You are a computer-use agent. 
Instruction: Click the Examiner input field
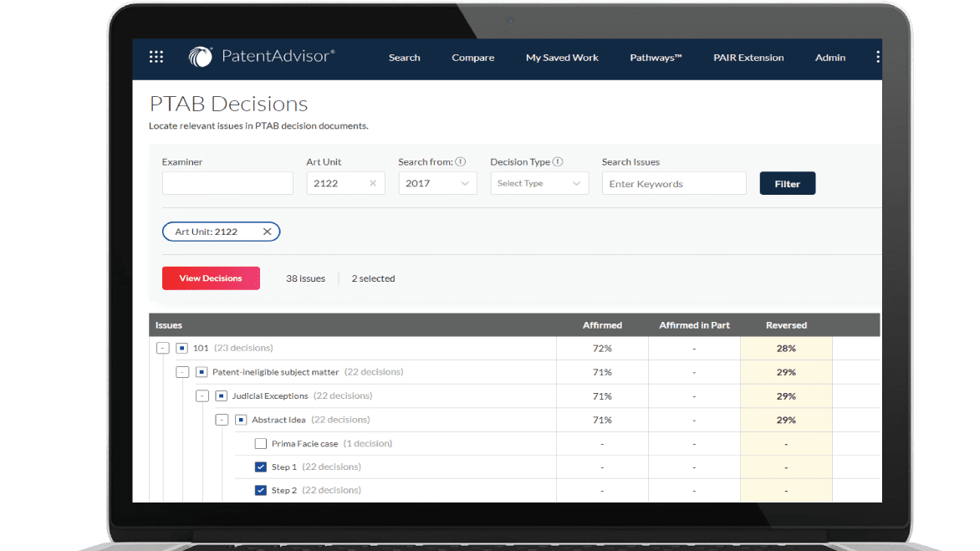tap(227, 183)
